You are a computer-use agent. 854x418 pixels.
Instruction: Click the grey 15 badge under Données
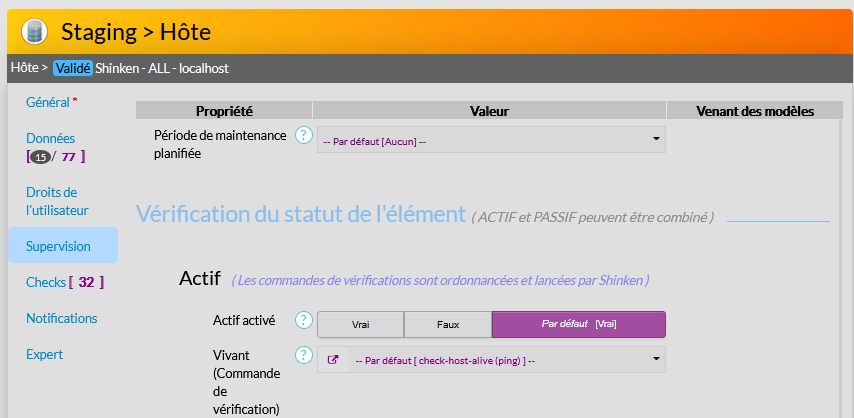pyautogui.click(x=40, y=157)
